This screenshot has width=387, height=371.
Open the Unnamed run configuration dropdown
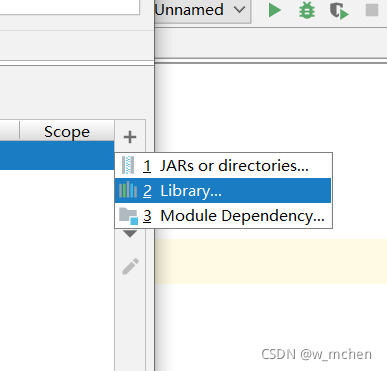click(x=203, y=10)
